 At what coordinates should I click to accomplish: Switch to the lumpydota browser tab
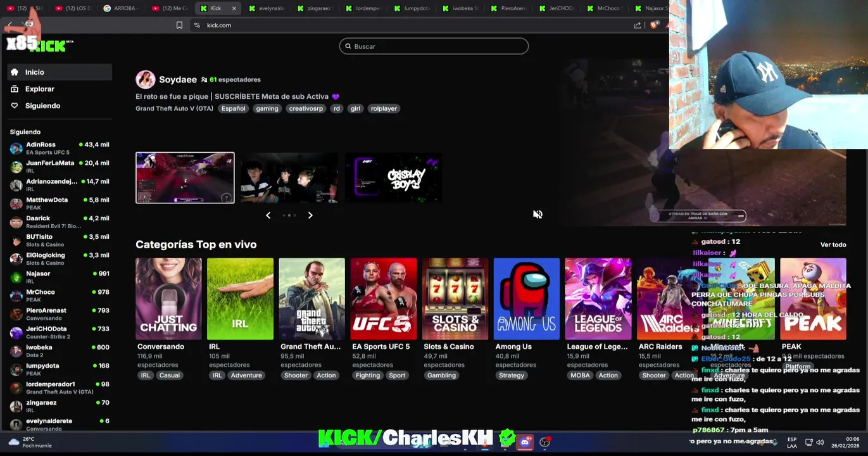click(412, 8)
